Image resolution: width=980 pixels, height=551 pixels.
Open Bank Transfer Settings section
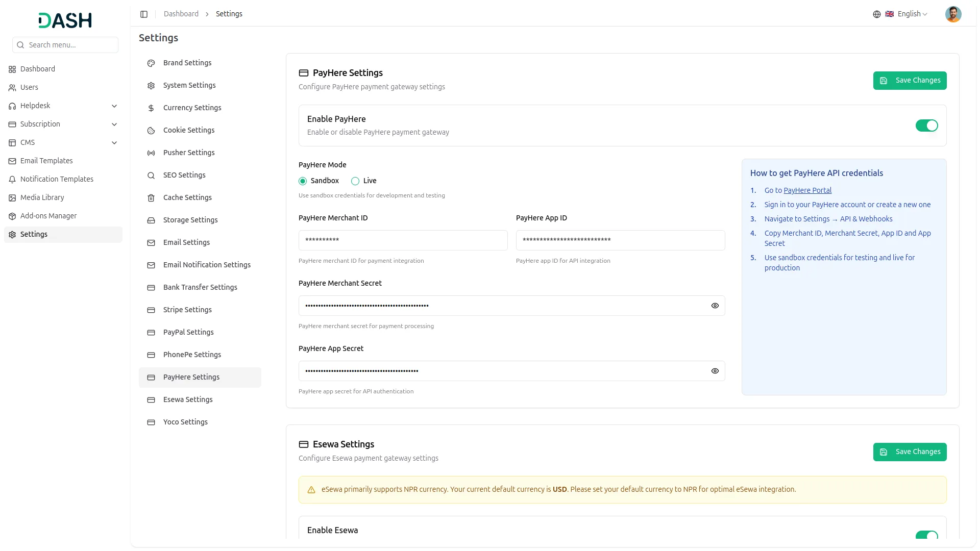click(200, 287)
